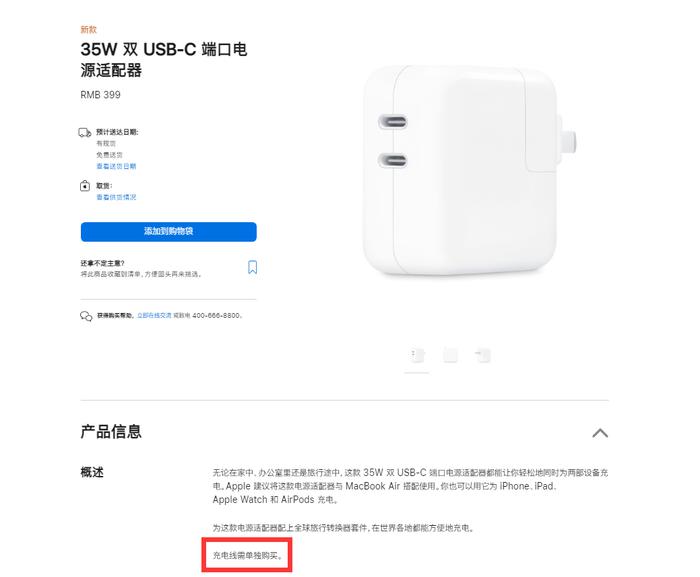The image size is (700, 577).
Task: Click the highlighted 充电线需单独购买 note
Action: point(247,556)
